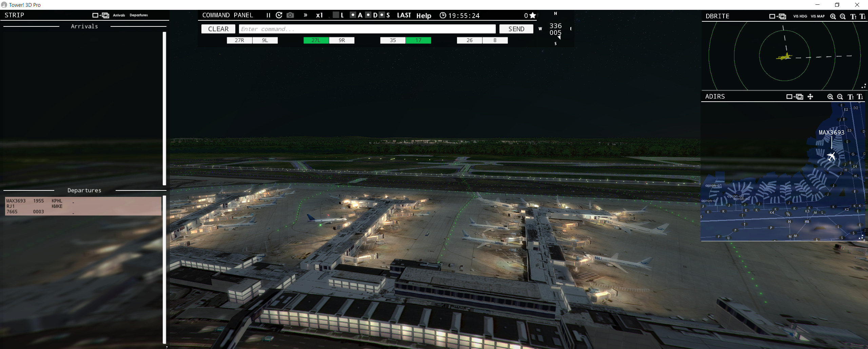
Task: Toggle runway 27L active state
Action: [315, 40]
